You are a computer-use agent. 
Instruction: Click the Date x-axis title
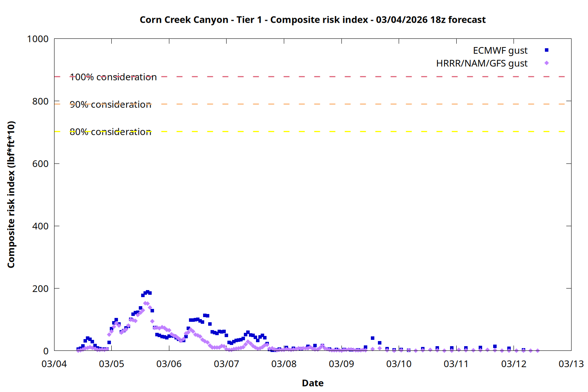(x=312, y=383)
